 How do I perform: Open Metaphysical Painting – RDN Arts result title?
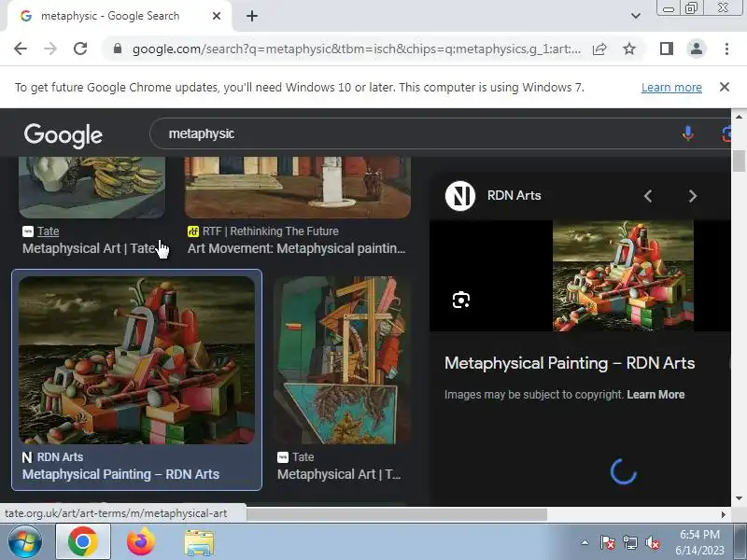click(120, 474)
